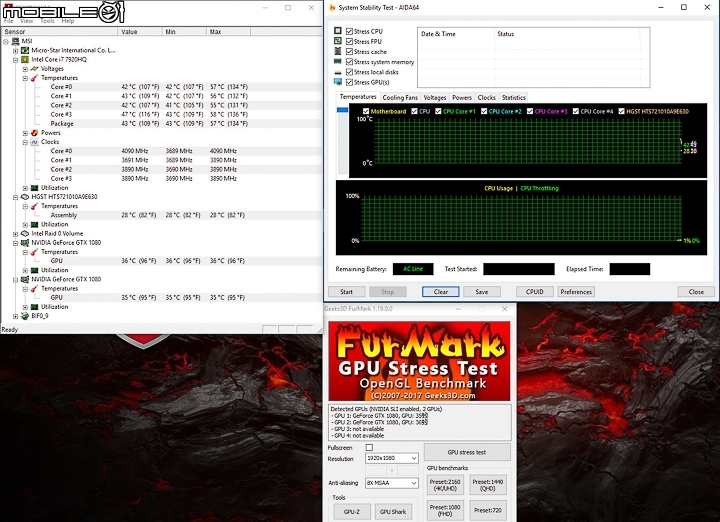Toggle the Stress system memory checkbox
Screen dimensions: 720x522
click(x=349, y=62)
